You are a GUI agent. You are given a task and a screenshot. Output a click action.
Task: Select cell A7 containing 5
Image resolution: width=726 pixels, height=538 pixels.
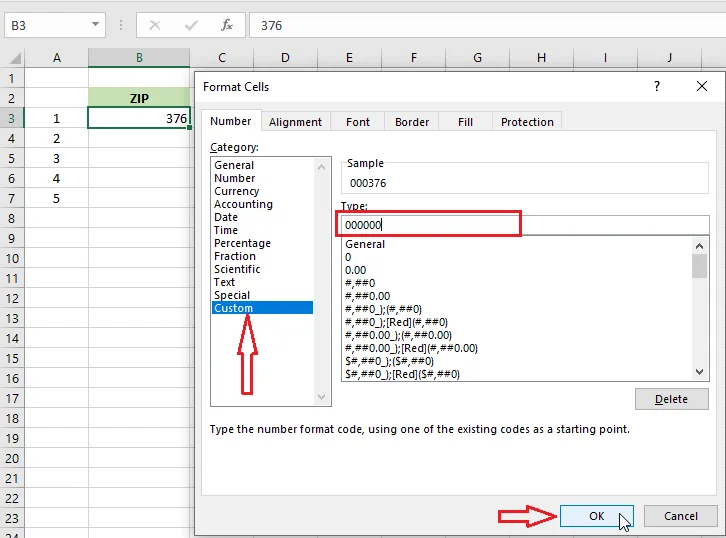(x=56, y=198)
